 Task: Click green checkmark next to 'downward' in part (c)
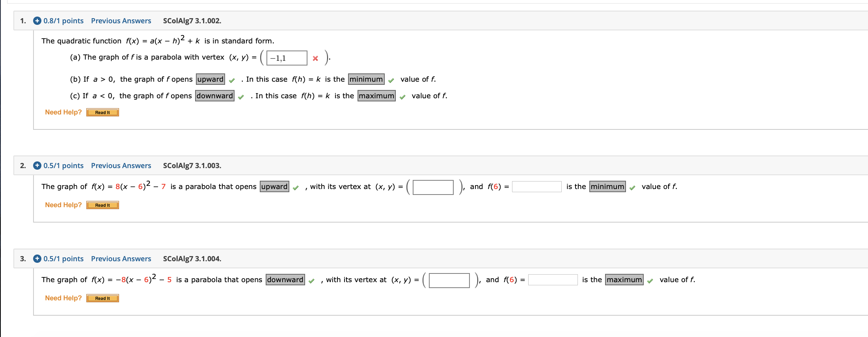coord(241,97)
